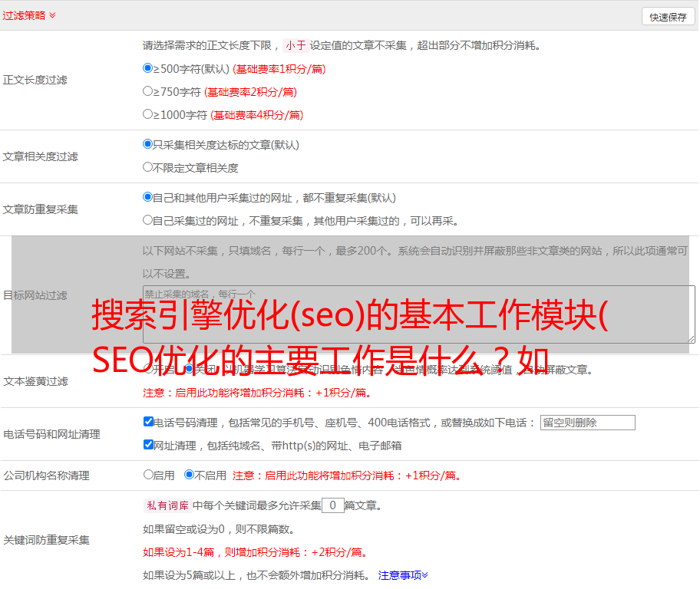This screenshot has width=700, height=589.
Task: Choose 不限定文章相关度 radio option
Action: [148, 167]
